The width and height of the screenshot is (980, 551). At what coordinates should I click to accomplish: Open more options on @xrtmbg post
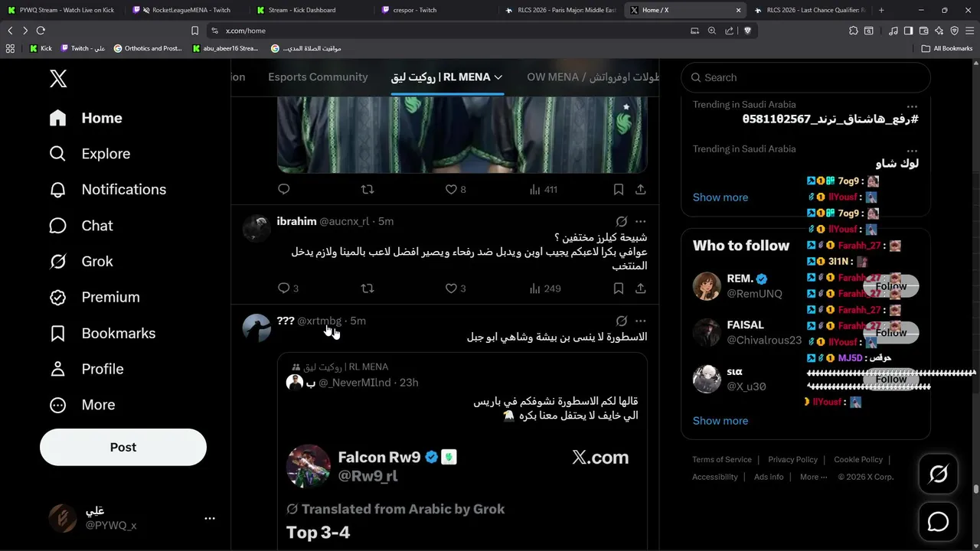[641, 321]
